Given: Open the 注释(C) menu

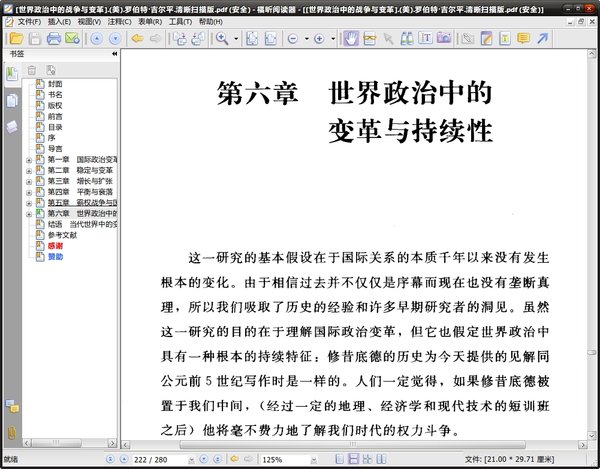Looking at the screenshot, I should coord(119,22).
